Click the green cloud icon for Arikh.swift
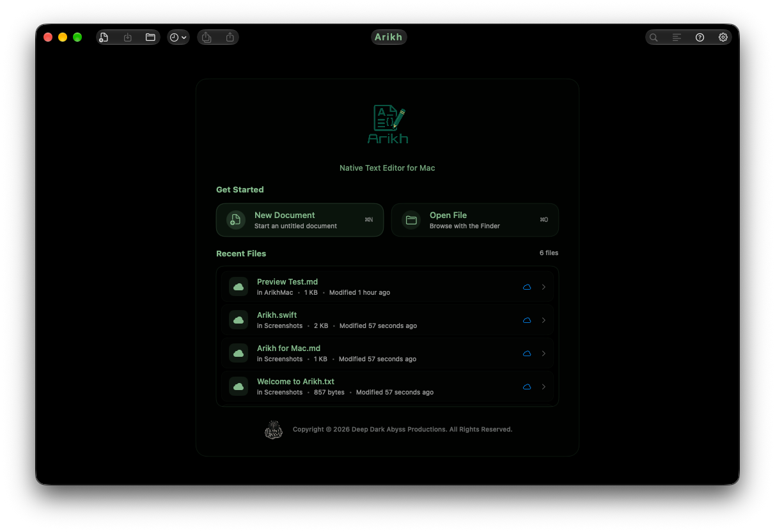This screenshot has height=532, width=775. (x=239, y=320)
